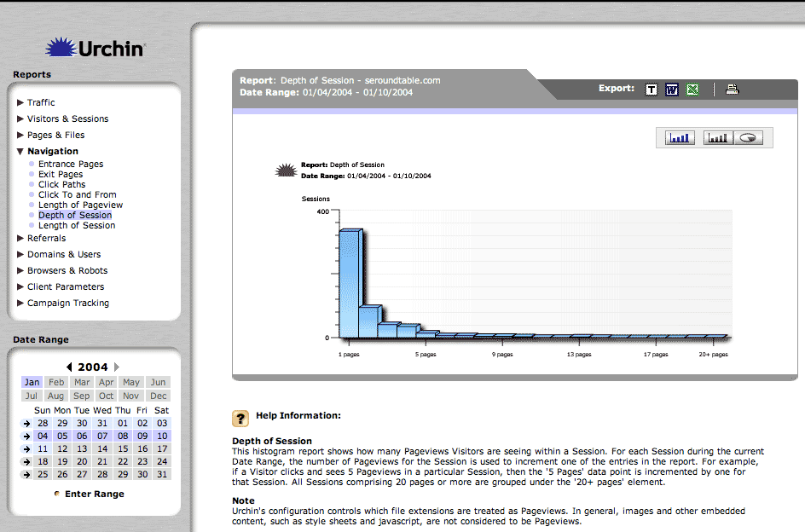The height and width of the screenshot is (532, 805).
Task: Click the '1 pages' axis label
Action: point(349,355)
